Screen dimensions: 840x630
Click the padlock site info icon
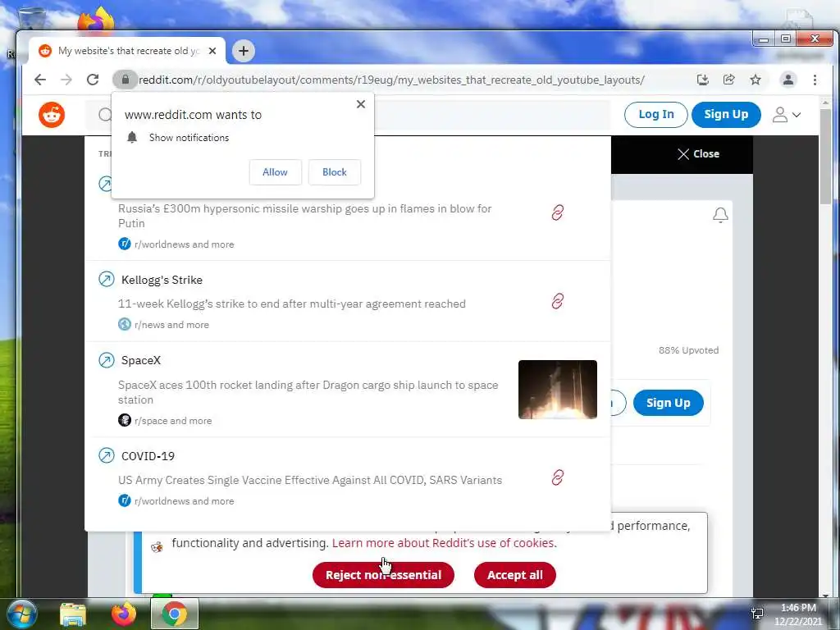125,80
